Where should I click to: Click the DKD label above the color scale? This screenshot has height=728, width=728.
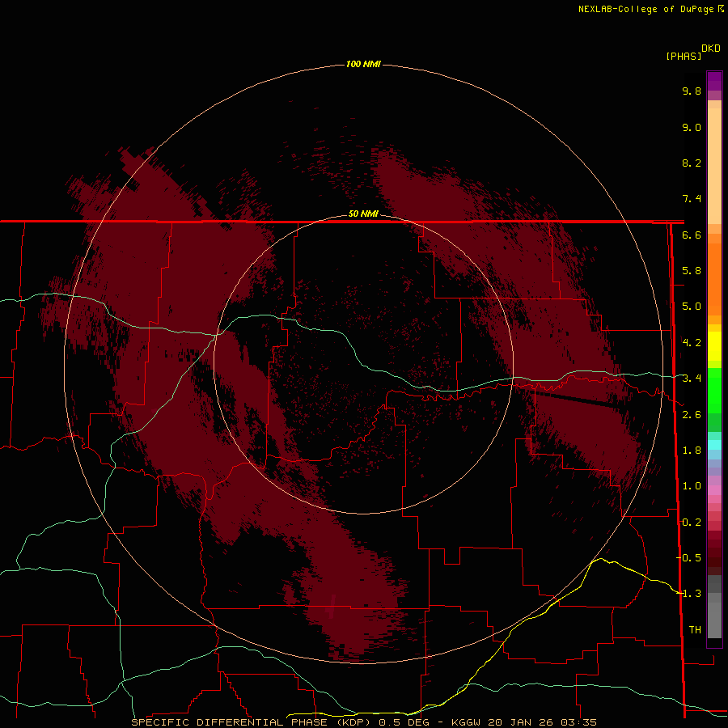coord(710,49)
